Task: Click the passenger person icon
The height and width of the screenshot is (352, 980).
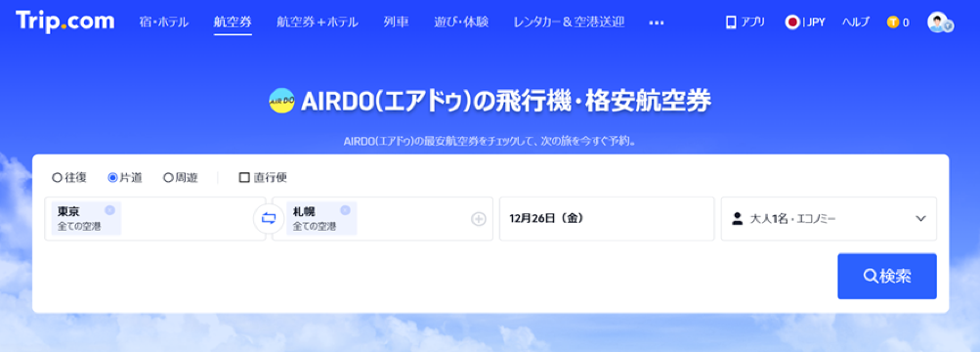Action: pos(738,219)
